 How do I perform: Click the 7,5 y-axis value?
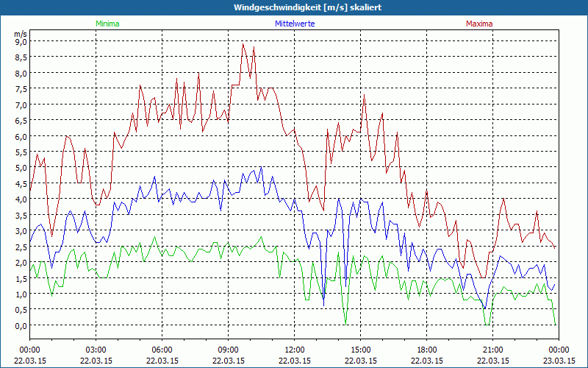[x=21, y=89]
